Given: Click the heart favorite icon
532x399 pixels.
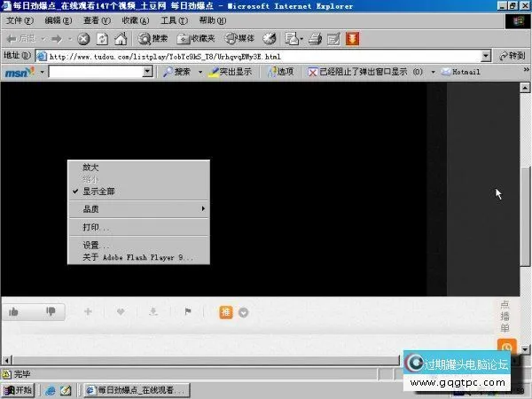Looking at the screenshot, I should (121, 311).
